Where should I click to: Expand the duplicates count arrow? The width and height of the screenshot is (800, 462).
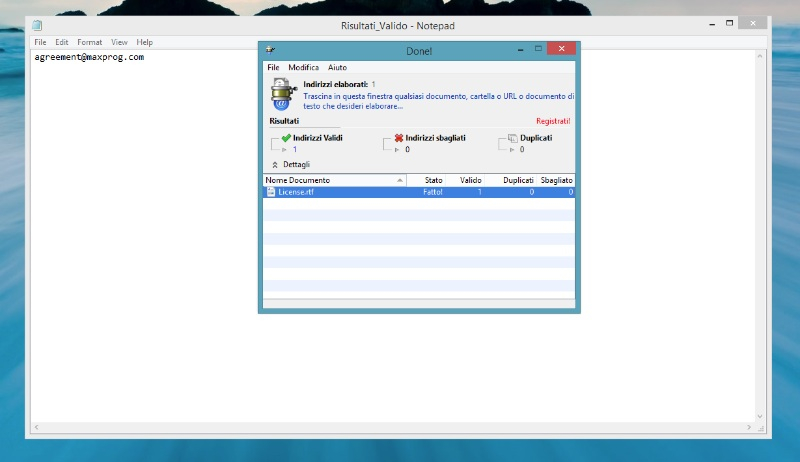[512, 150]
